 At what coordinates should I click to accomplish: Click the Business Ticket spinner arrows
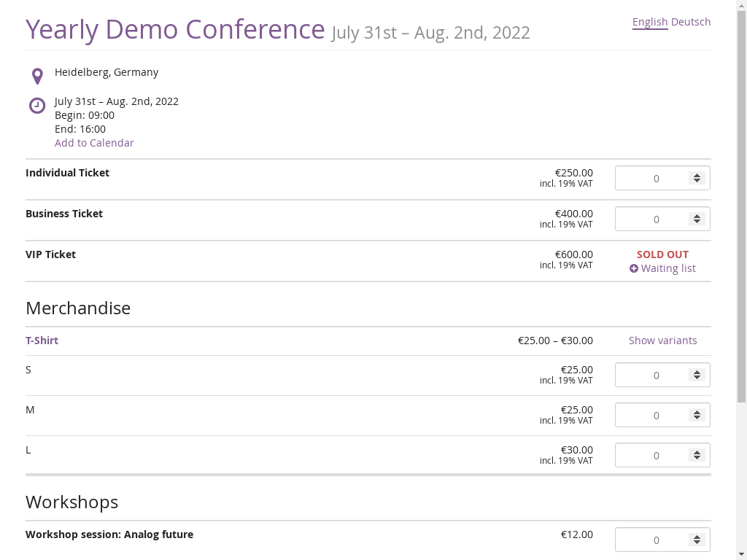tap(697, 219)
